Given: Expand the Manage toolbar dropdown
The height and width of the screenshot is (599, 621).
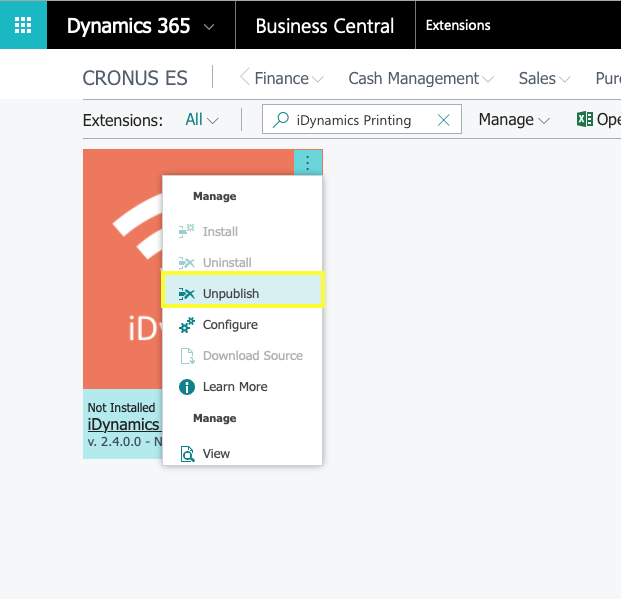Looking at the screenshot, I should 514,120.
